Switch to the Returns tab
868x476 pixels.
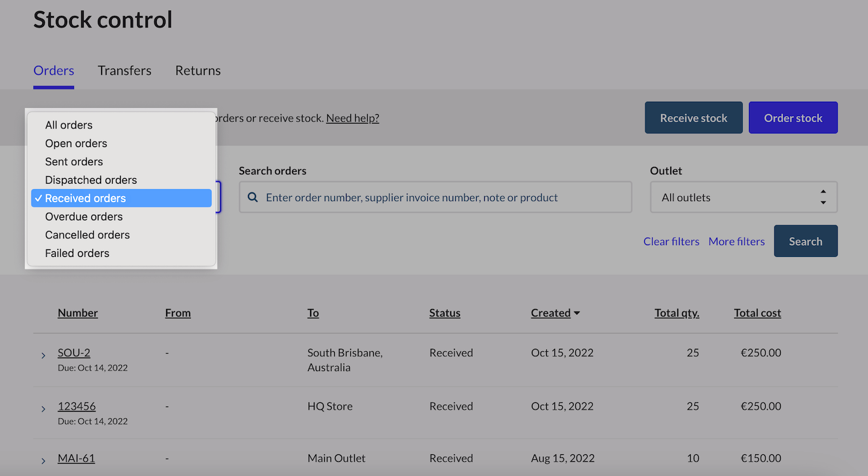click(198, 71)
